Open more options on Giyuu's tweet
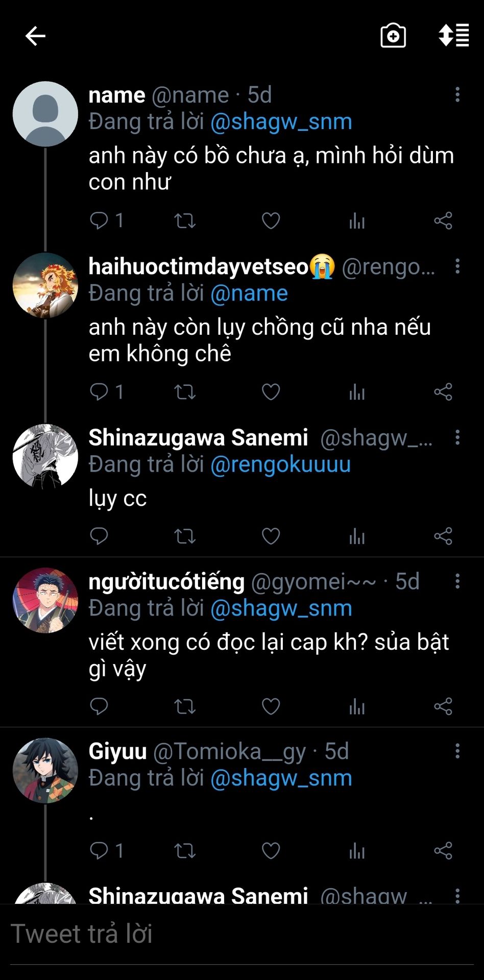Viewport: 484px width, 980px height. click(x=457, y=751)
